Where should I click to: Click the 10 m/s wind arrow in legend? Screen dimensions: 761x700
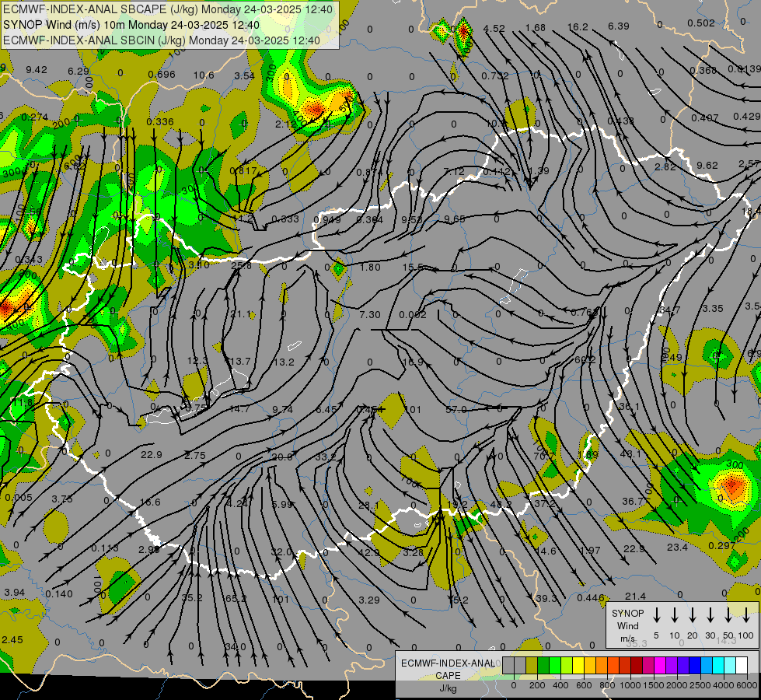tap(674, 614)
